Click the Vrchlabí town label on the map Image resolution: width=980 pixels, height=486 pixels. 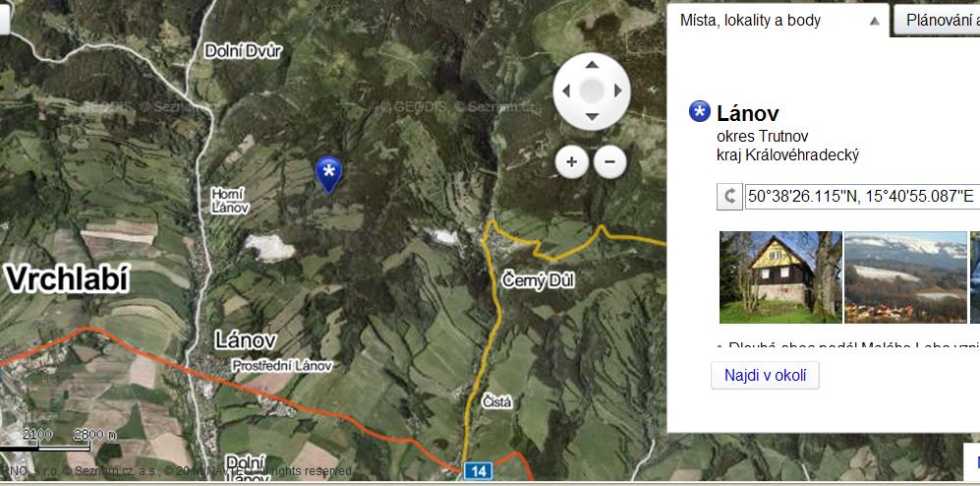pyautogui.click(x=68, y=279)
